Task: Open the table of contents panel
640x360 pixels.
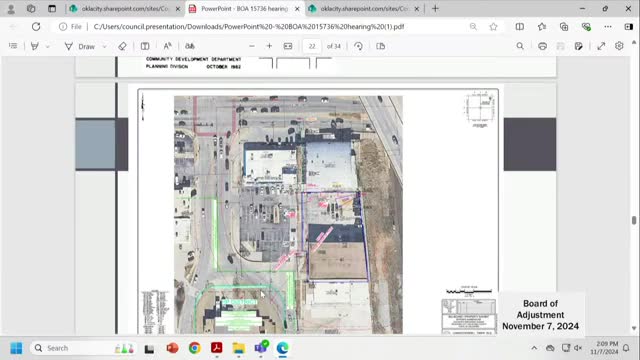Action: (x=13, y=46)
